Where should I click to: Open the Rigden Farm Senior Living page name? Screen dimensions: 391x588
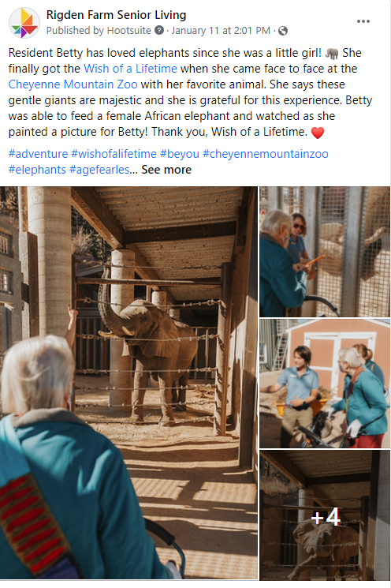(x=116, y=15)
